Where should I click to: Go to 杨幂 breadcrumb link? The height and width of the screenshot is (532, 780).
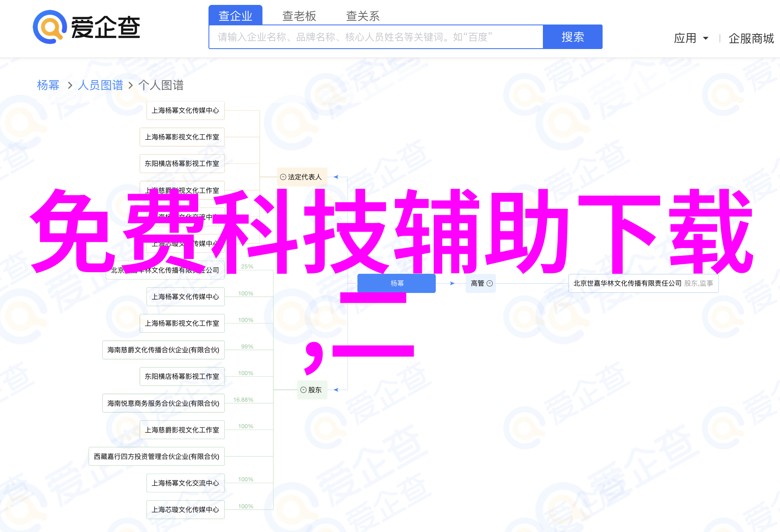(48, 85)
